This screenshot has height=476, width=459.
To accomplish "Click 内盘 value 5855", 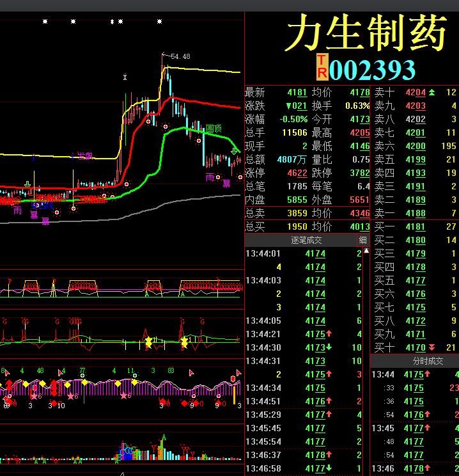I will click(297, 200).
